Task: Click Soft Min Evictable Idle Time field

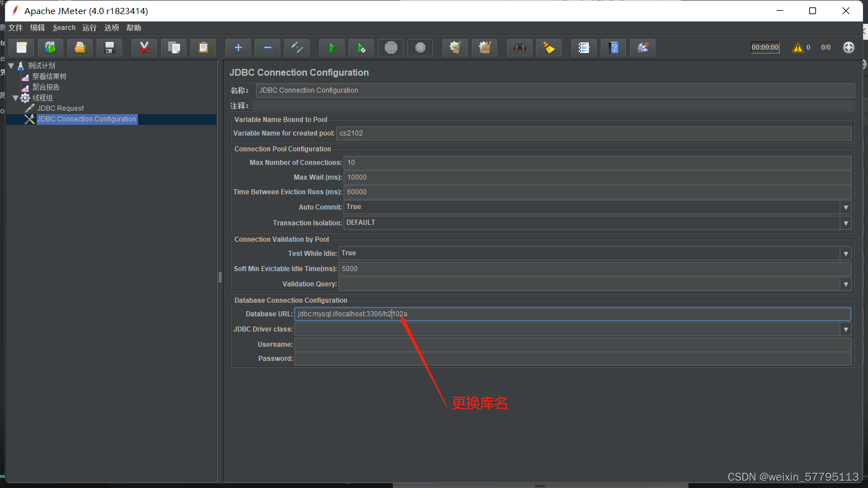Action: [595, 269]
